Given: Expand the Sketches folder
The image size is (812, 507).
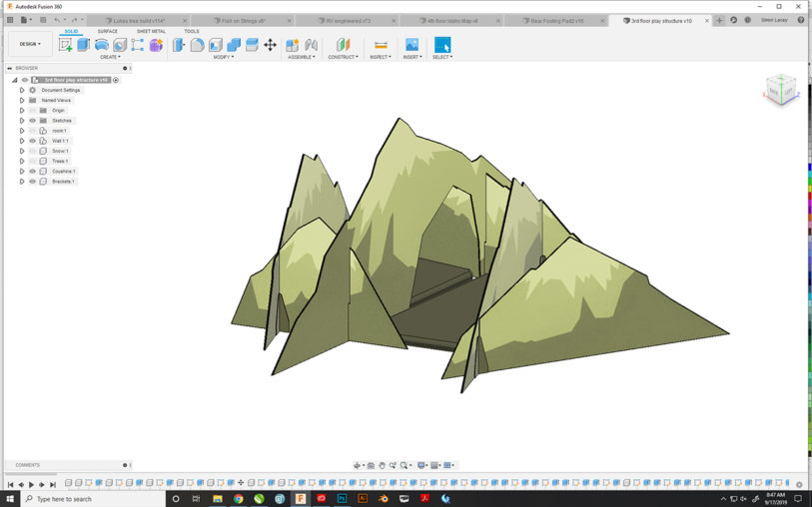Looking at the screenshot, I should pos(22,121).
